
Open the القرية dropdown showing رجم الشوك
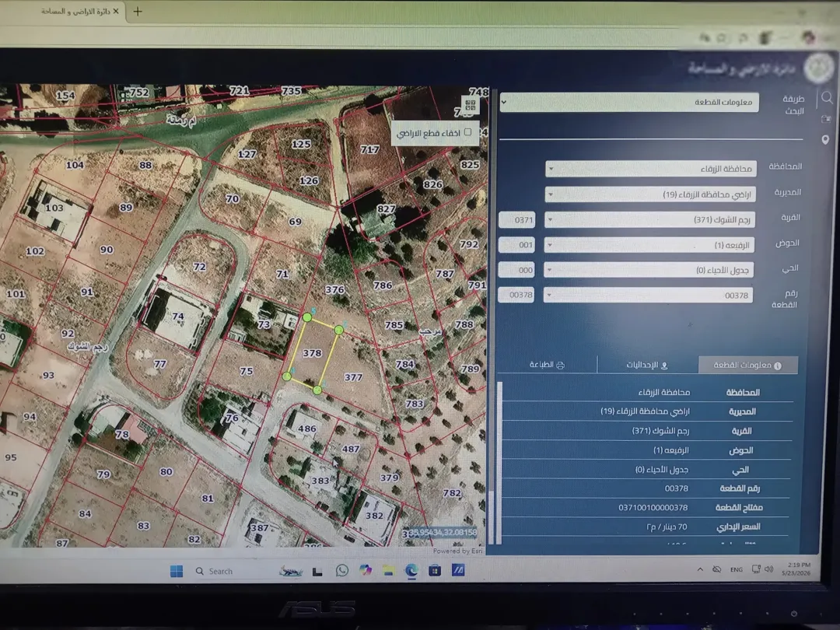coord(649,219)
